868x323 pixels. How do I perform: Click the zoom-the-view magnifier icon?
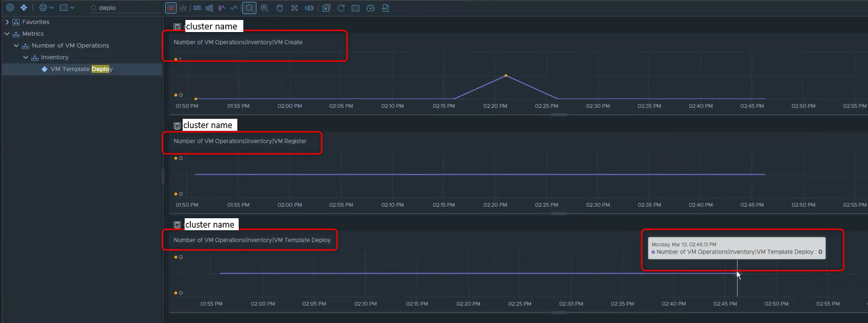click(x=265, y=8)
